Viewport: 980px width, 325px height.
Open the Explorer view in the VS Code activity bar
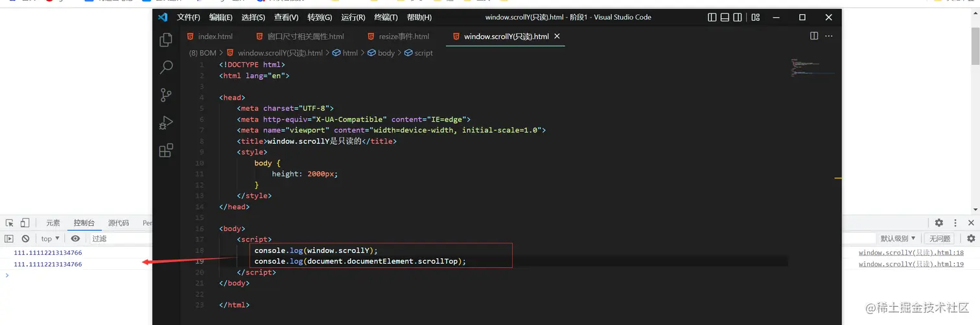tap(166, 40)
